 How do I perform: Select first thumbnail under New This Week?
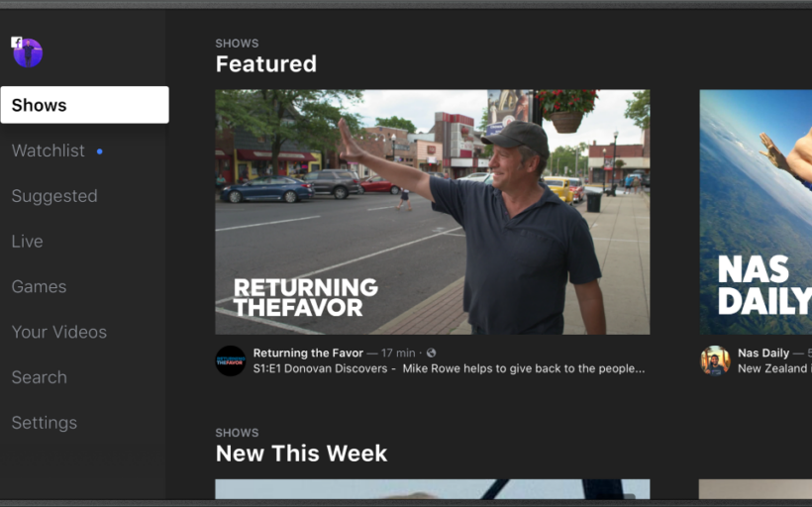tap(433, 489)
